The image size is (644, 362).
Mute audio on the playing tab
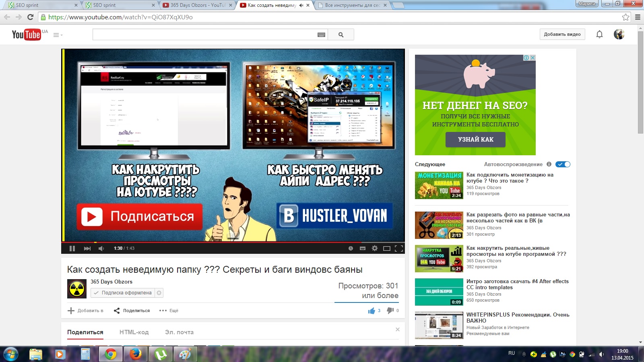click(x=301, y=5)
